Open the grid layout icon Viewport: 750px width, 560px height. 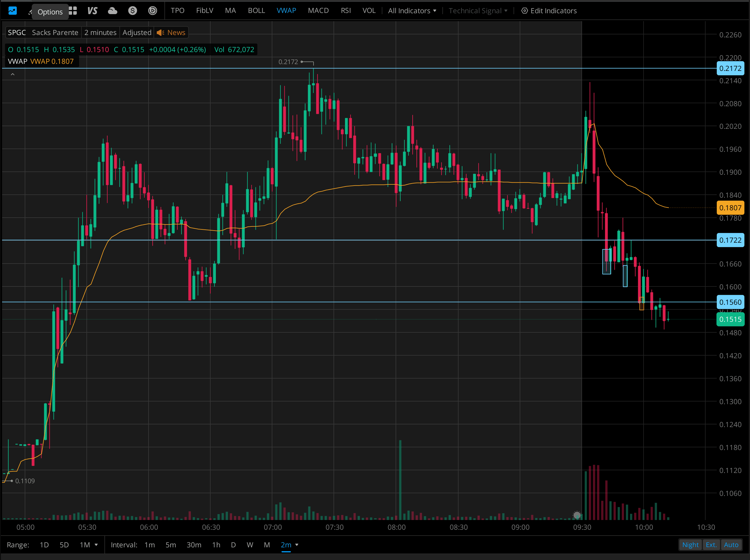coord(73,11)
